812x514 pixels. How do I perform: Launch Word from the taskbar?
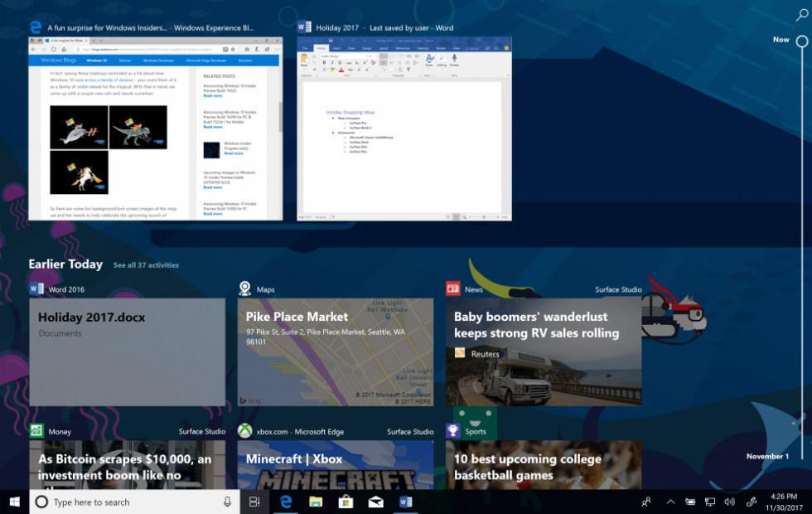click(x=404, y=502)
